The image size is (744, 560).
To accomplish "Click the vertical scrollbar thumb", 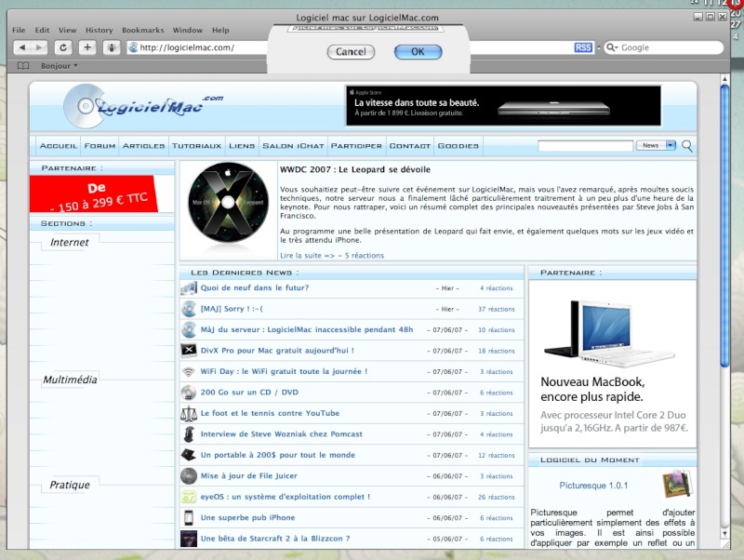I will click(x=724, y=226).
